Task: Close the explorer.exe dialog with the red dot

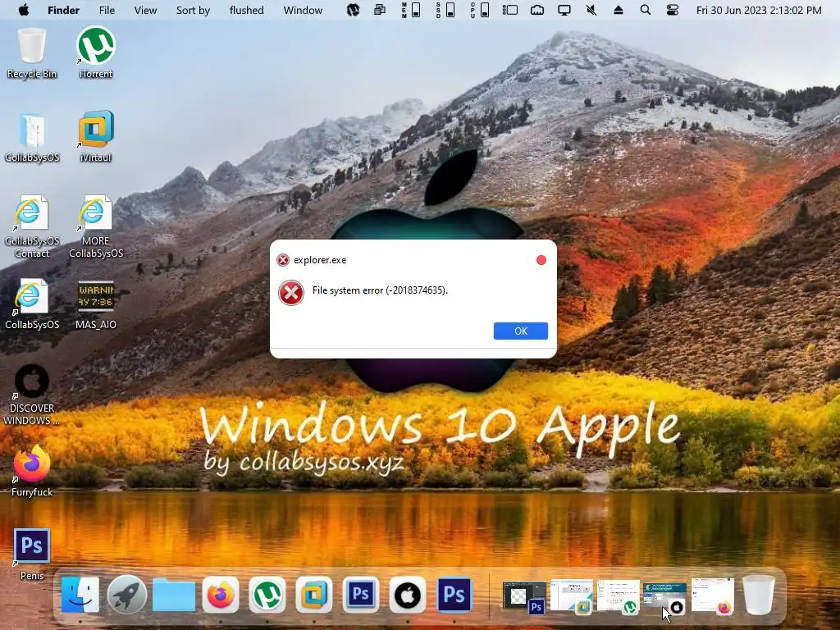Action: tap(541, 260)
